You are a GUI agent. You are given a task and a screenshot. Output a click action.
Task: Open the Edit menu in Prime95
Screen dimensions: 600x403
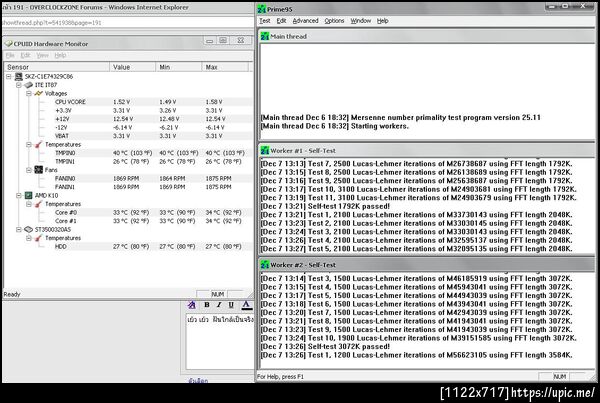281,21
